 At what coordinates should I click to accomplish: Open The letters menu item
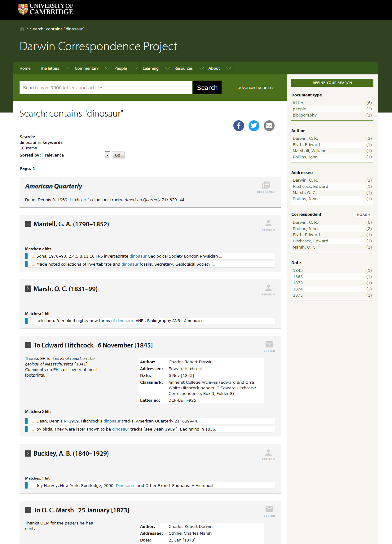coord(50,68)
